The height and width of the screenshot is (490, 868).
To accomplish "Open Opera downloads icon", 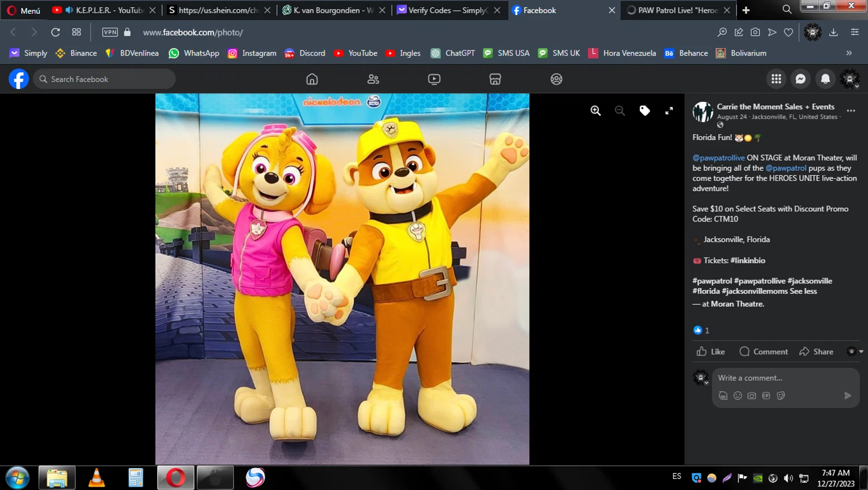I will point(833,32).
